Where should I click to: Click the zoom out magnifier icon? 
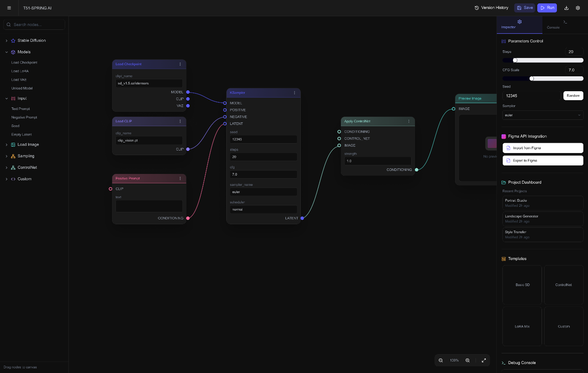pos(441,360)
